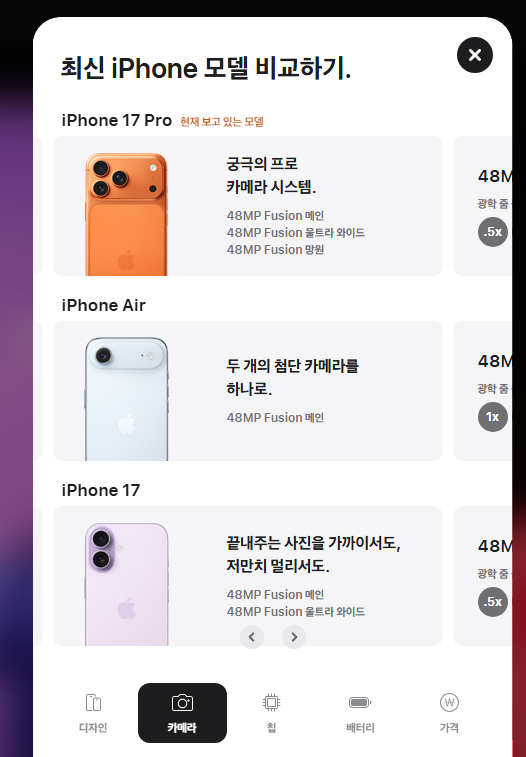Select the 카메라 tab

(182, 713)
